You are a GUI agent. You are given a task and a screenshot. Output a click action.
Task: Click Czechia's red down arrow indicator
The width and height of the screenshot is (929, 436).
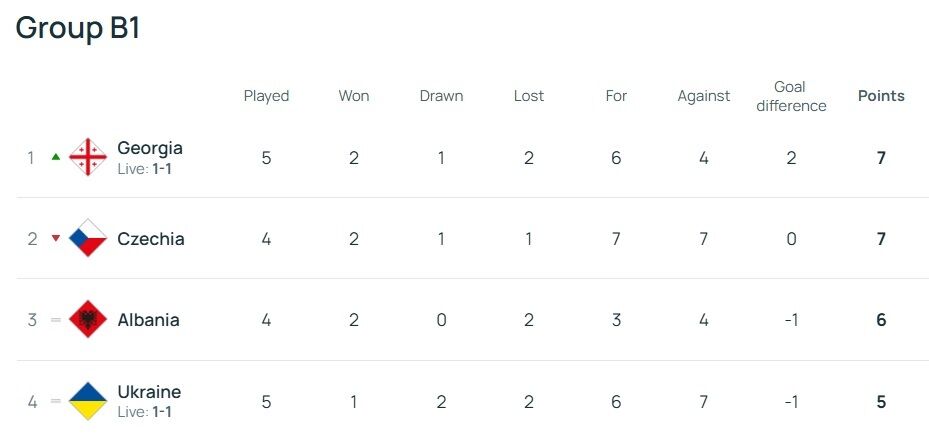point(56,239)
